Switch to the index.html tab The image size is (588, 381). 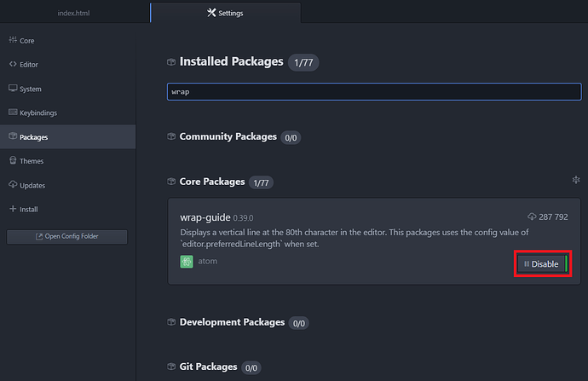(x=74, y=13)
